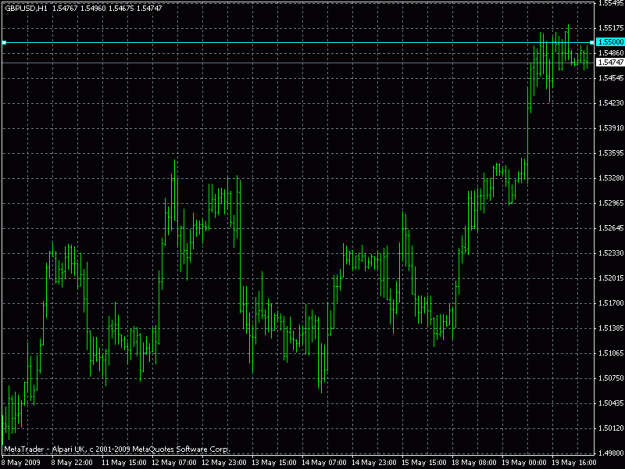Click the 11 May 15:00 time label
Image resolution: width=625 pixels, height=469 pixels.
point(124,462)
